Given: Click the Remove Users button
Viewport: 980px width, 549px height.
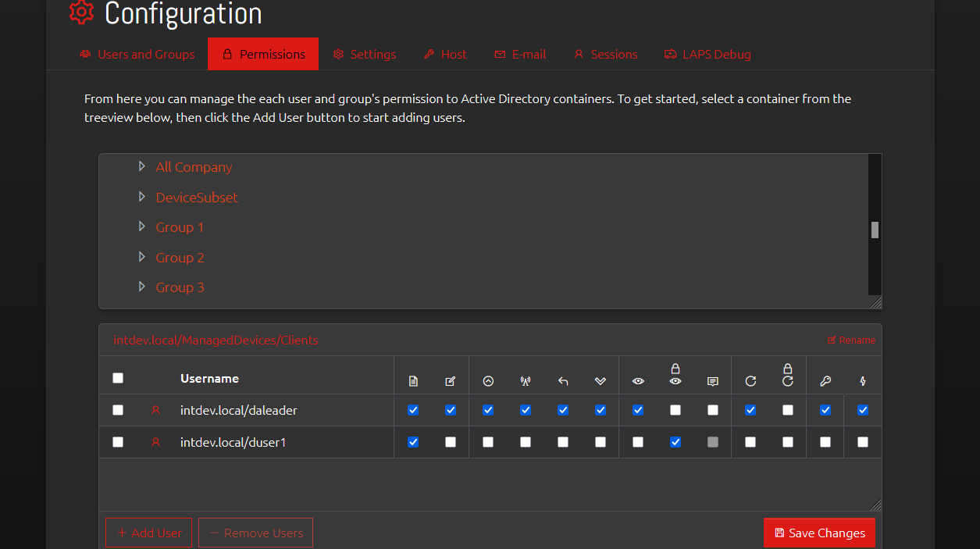Looking at the screenshot, I should click(256, 533).
